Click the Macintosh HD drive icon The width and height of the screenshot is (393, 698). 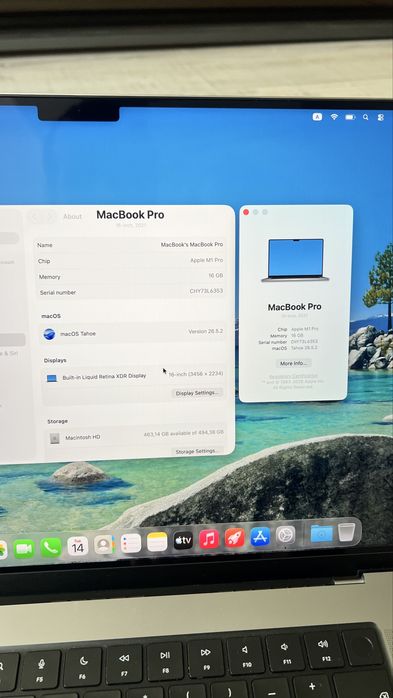pos(55,438)
